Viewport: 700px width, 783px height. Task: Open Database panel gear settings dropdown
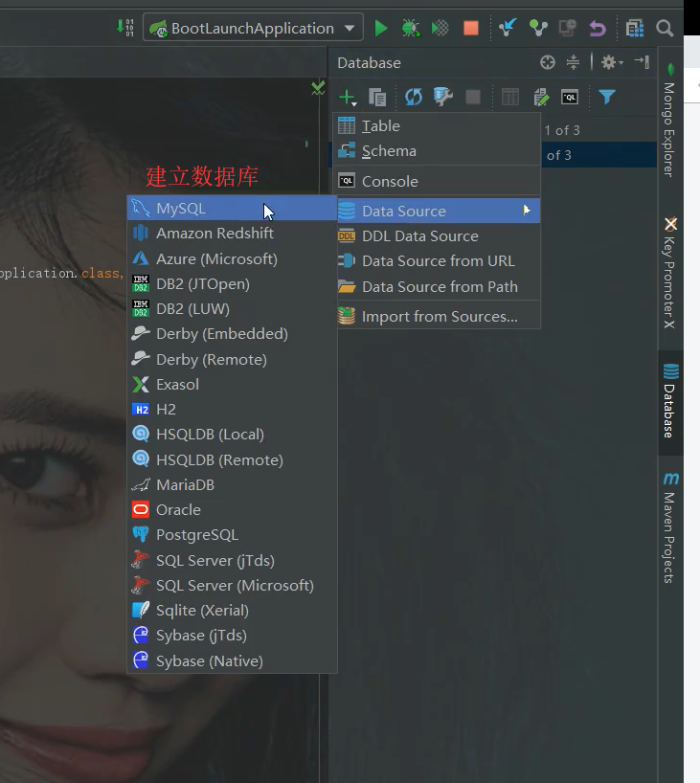pyautogui.click(x=612, y=62)
